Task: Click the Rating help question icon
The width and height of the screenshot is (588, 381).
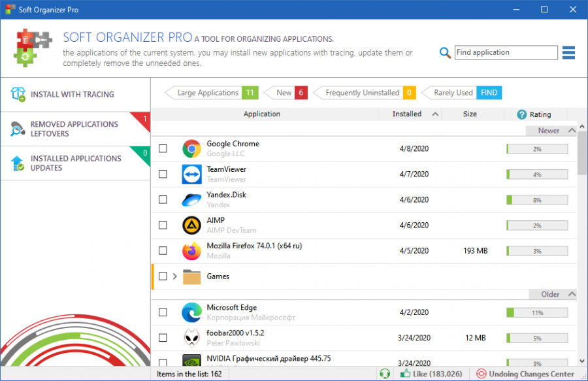Action: (x=521, y=114)
